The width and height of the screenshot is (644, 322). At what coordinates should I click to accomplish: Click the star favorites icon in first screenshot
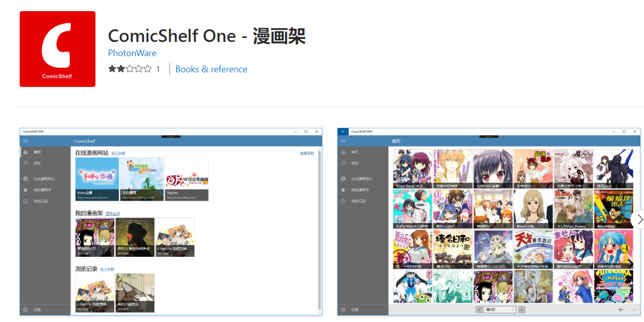pos(25,190)
